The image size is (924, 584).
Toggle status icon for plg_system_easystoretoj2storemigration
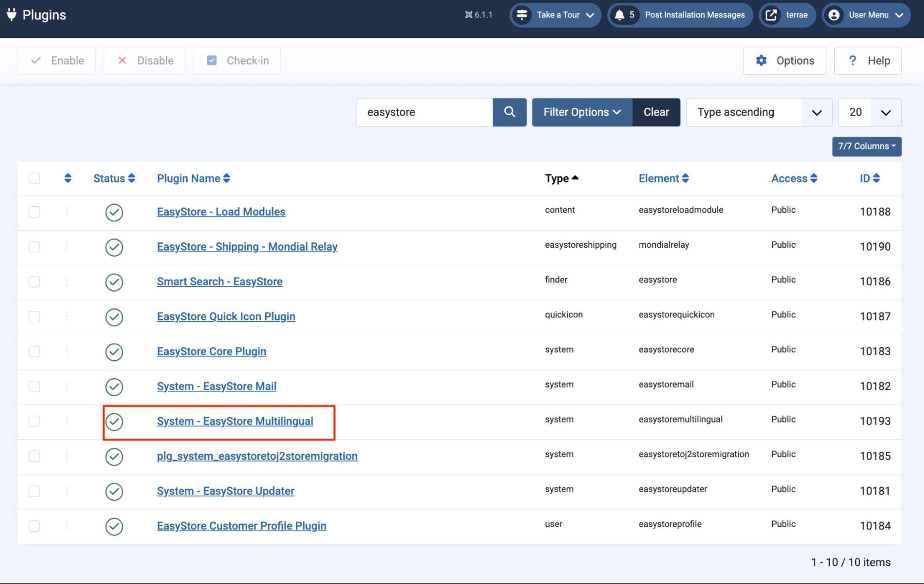click(x=114, y=457)
